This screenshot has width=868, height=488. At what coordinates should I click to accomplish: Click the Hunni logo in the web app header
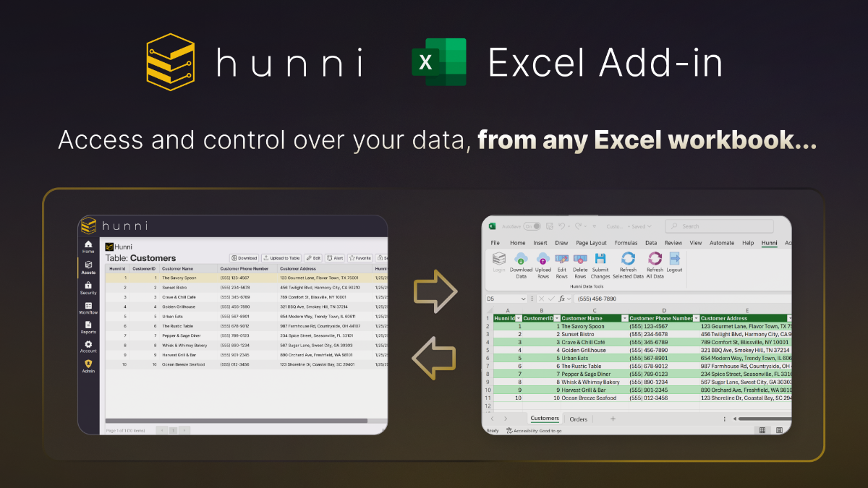click(116, 226)
